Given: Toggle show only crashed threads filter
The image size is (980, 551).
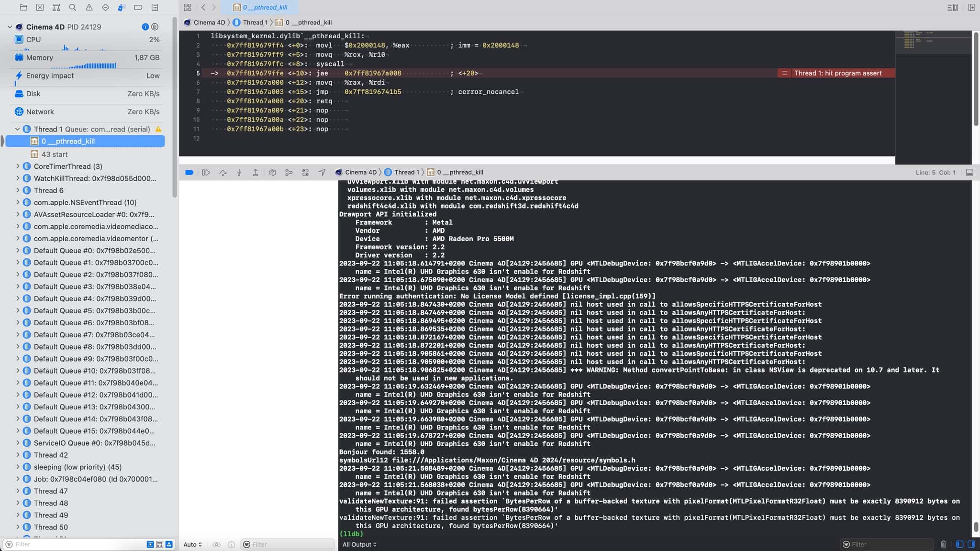Looking at the screenshot, I should [150, 544].
